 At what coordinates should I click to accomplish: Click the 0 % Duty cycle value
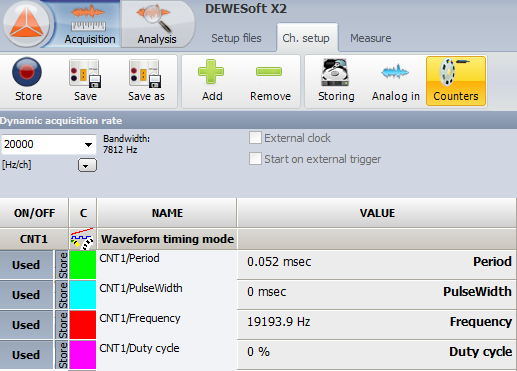pos(258,352)
